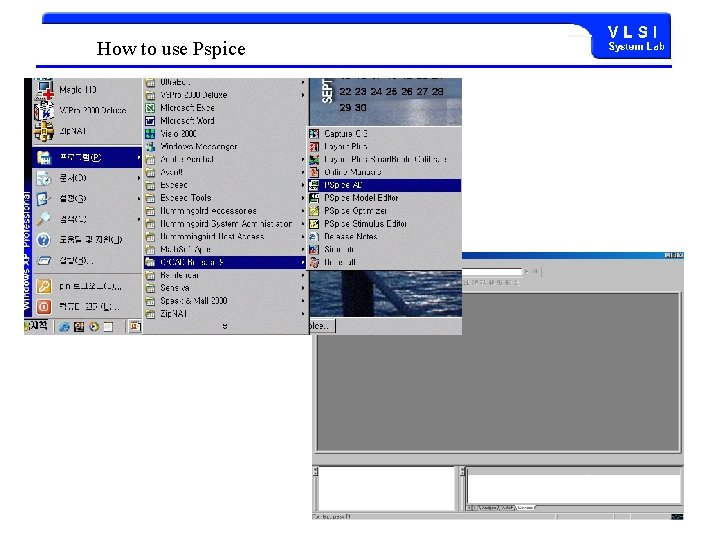The height and width of the screenshot is (540, 720).
Task: Click the media player quick launch icon
Action: pyautogui.click(x=94, y=326)
